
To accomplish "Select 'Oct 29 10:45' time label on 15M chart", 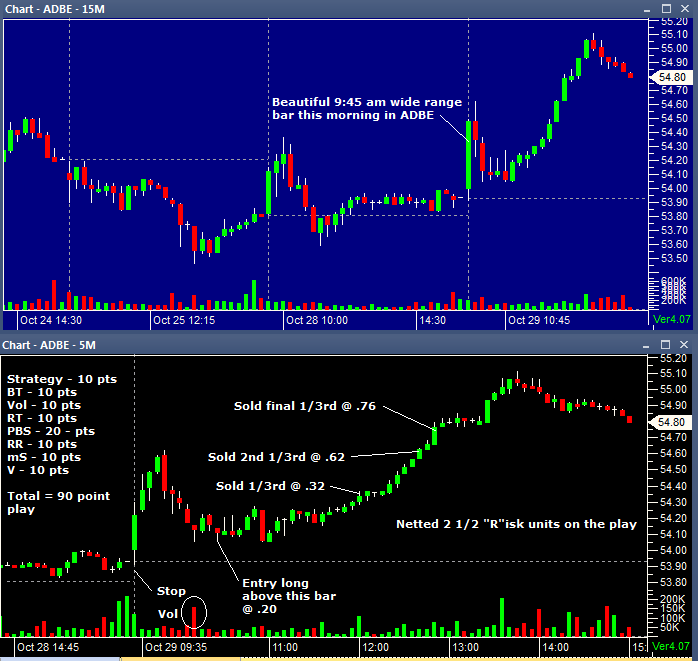I will [x=539, y=320].
